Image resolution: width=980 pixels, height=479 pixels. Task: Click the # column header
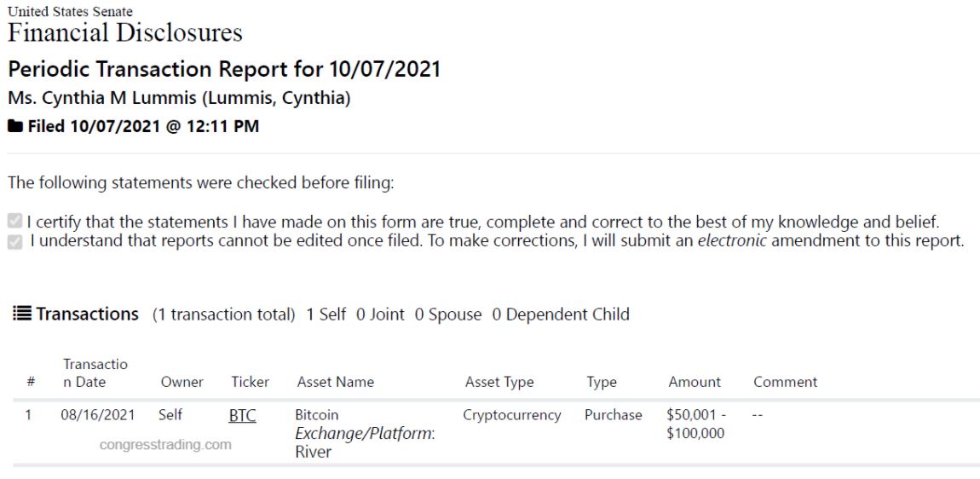[31, 382]
